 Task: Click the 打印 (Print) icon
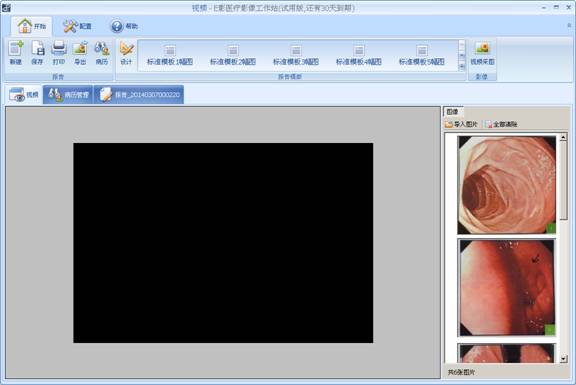[59, 53]
